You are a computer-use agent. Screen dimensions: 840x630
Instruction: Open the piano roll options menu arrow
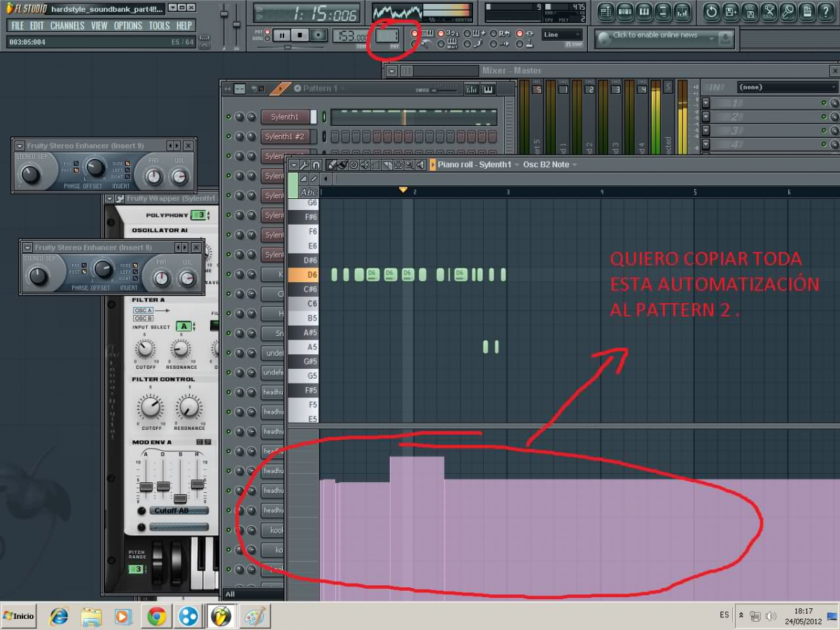294,164
